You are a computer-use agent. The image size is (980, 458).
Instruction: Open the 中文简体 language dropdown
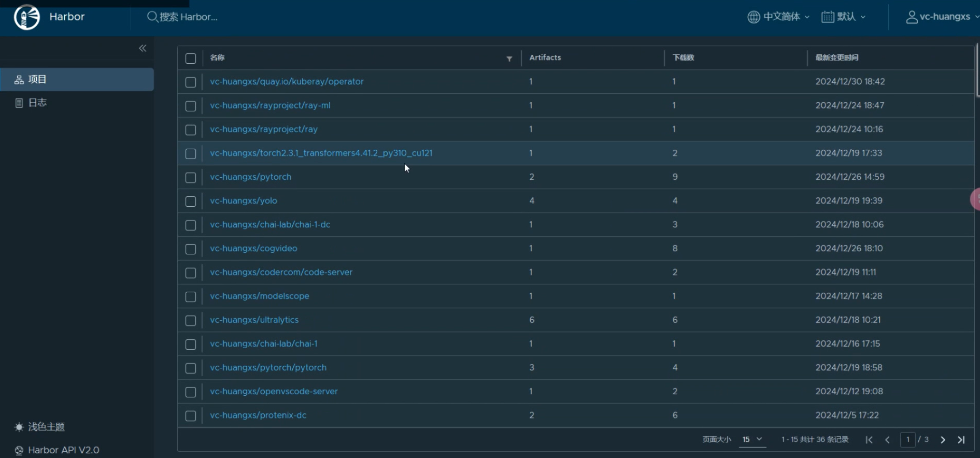click(778, 17)
